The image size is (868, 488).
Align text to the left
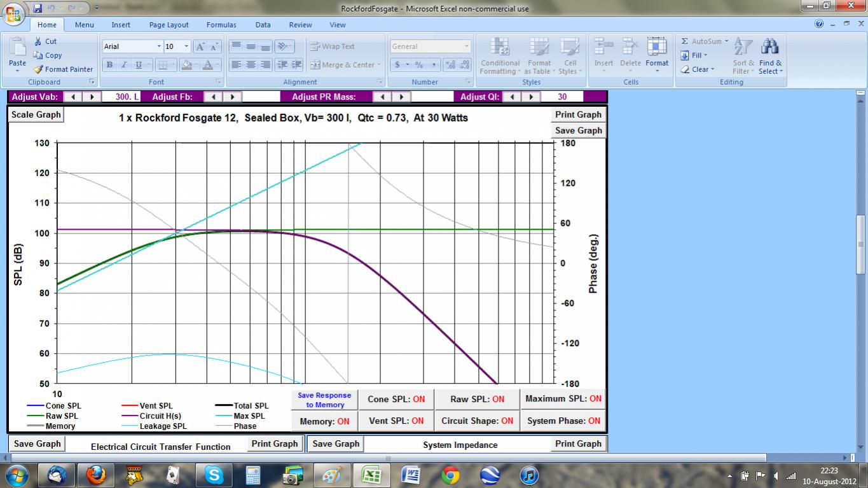point(237,65)
